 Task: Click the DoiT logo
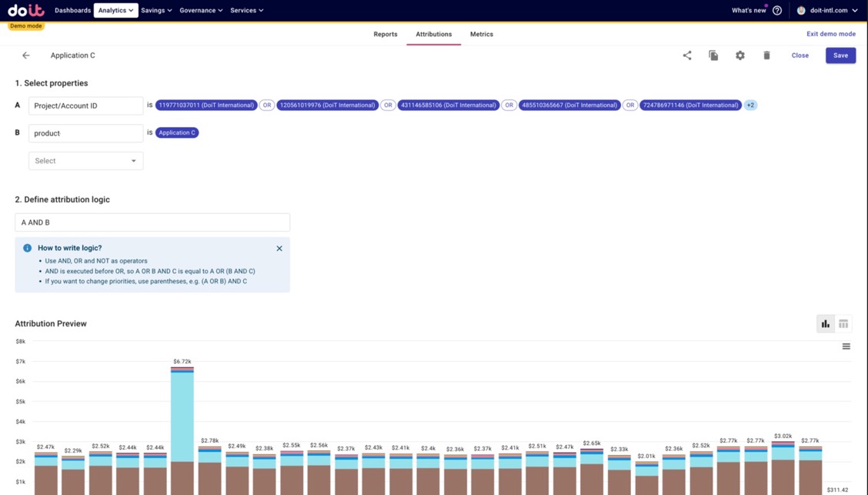coord(26,10)
